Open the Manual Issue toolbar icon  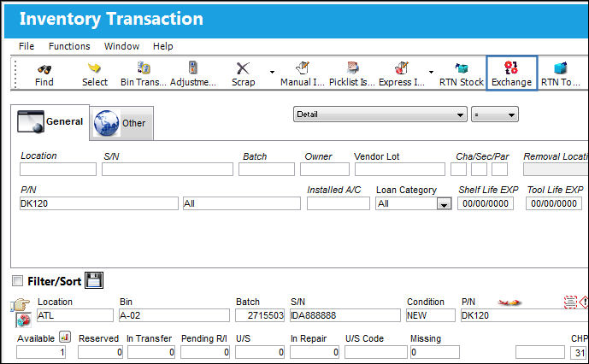pos(303,68)
